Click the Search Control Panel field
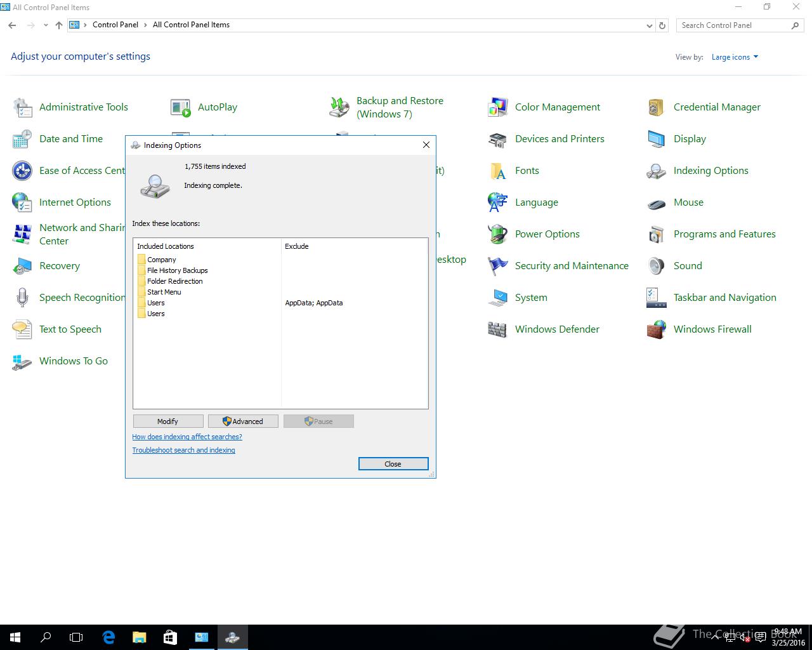 [x=733, y=25]
